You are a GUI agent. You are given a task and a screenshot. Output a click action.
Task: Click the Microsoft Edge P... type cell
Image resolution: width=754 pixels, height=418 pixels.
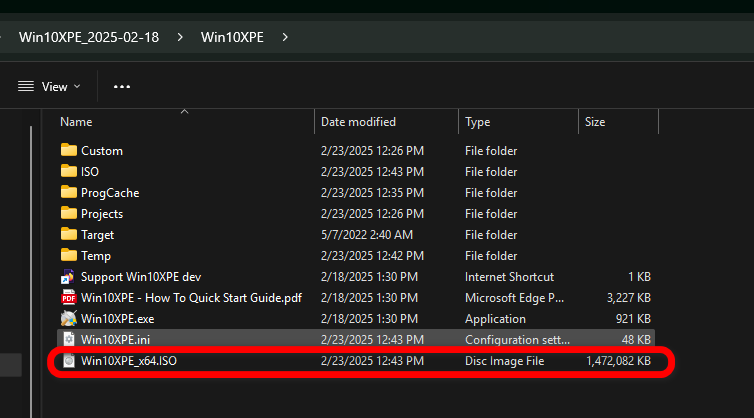[x=515, y=298]
